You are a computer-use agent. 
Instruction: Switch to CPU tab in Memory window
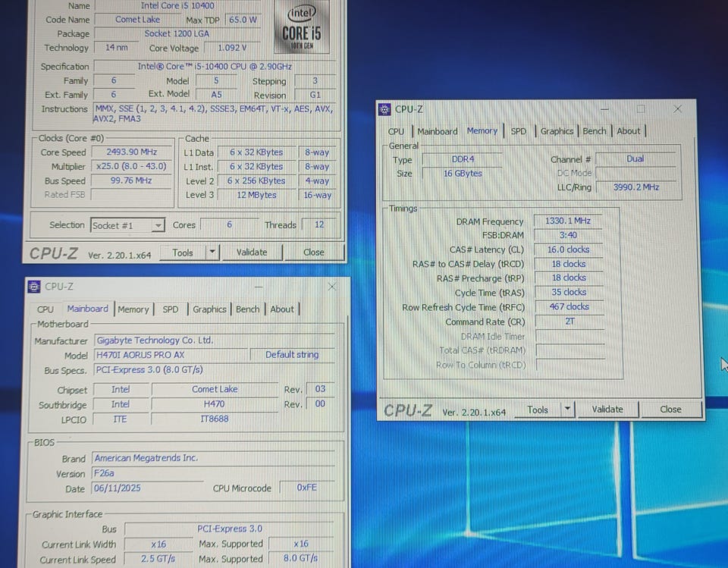coord(396,131)
